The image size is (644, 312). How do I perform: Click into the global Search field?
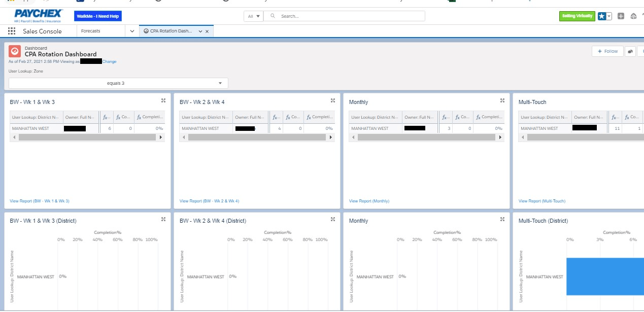tap(344, 16)
